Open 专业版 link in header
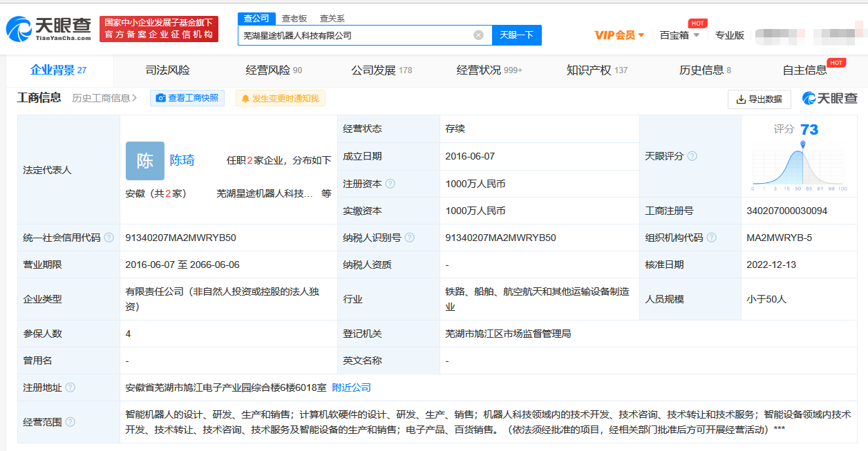This screenshot has width=868, height=451. click(x=730, y=35)
